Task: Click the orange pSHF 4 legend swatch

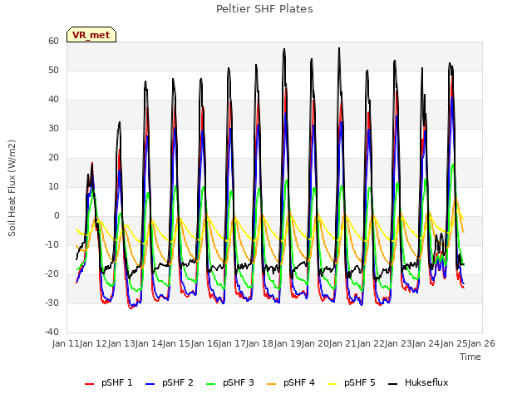Action: click(272, 384)
